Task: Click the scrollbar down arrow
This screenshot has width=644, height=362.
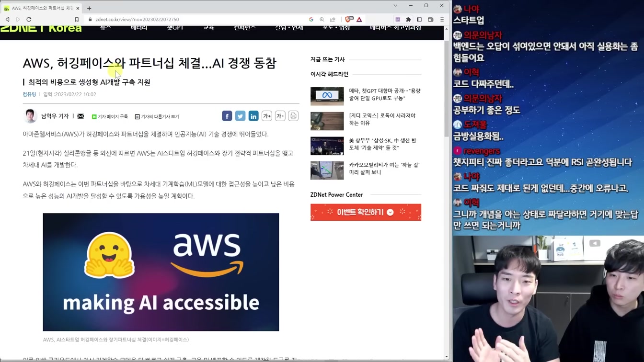Action: 447,357
